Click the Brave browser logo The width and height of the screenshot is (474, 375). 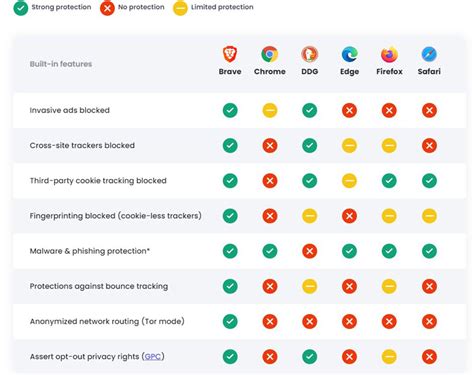[x=230, y=54]
